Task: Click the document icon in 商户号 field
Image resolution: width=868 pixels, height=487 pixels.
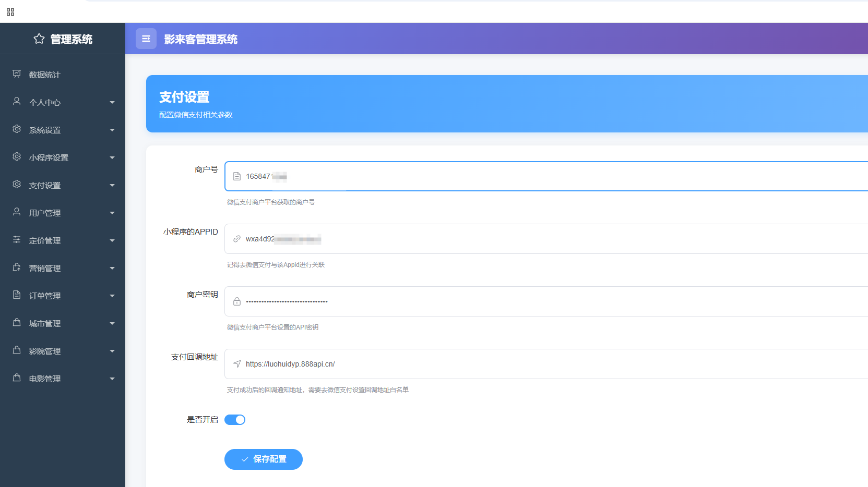Action: pos(237,176)
